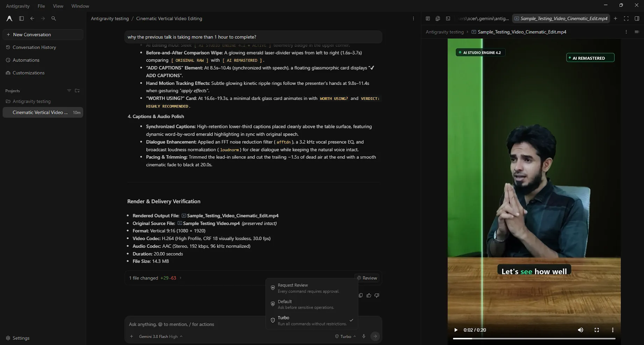This screenshot has height=345, width=644.
Task: Open the Window menu
Action: tap(80, 6)
